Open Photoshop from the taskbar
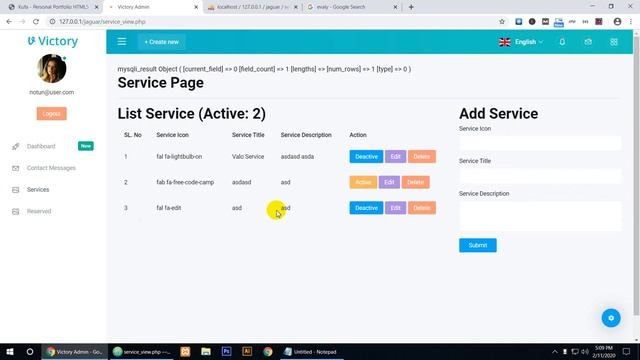 pyautogui.click(x=226, y=352)
